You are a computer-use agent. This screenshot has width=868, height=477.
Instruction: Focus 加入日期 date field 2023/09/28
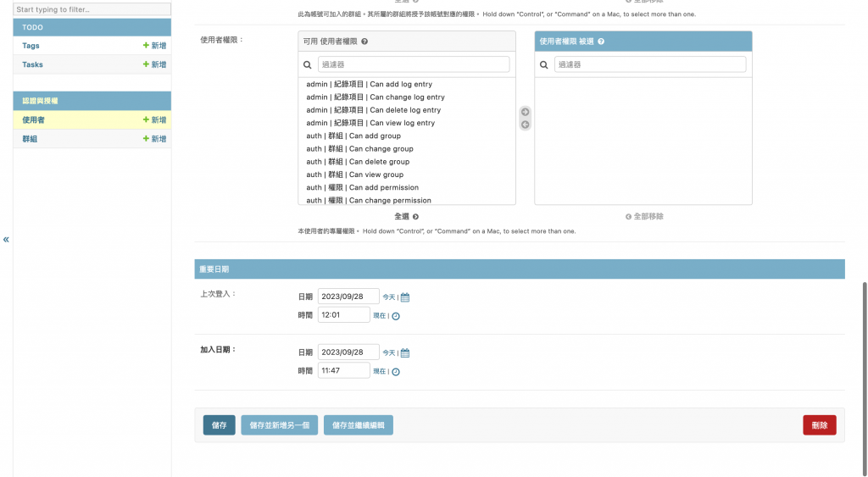point(348,352)
